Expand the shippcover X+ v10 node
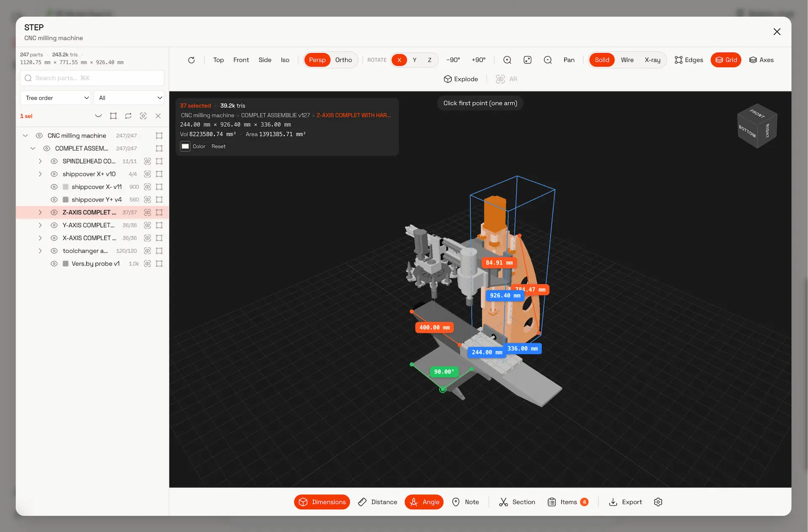 pos(40,174)
